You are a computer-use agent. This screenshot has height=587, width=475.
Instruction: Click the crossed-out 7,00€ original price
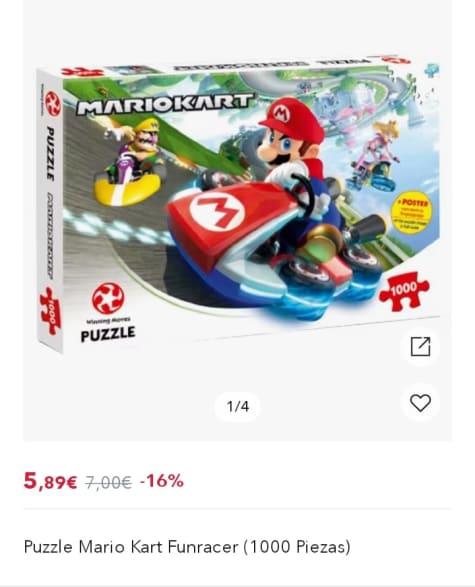point(108,482)
